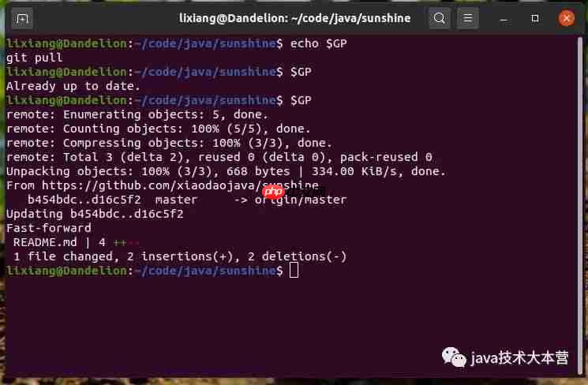Click '1 file changed, 2 insertions' line
The image size is (588, 385).
coord(180,256)
